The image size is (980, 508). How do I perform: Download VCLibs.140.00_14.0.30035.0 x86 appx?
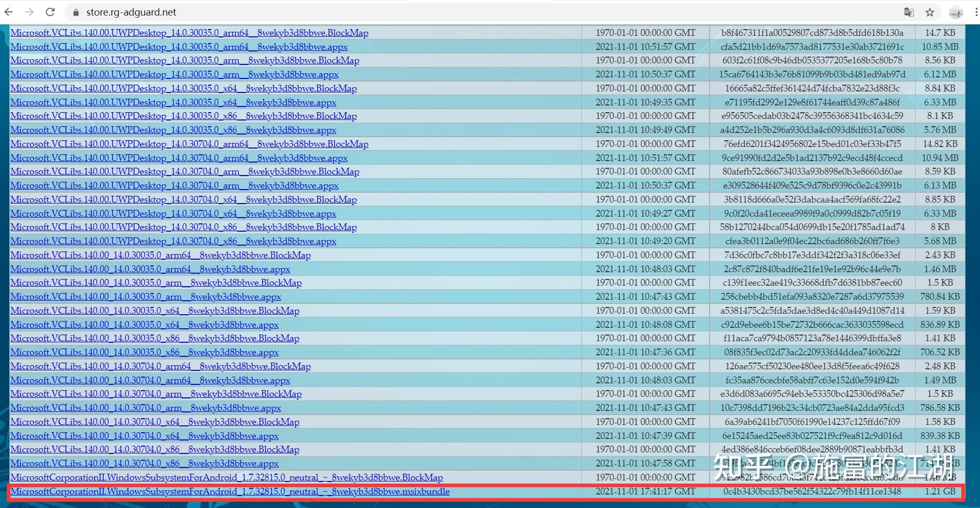click(144, 352)
